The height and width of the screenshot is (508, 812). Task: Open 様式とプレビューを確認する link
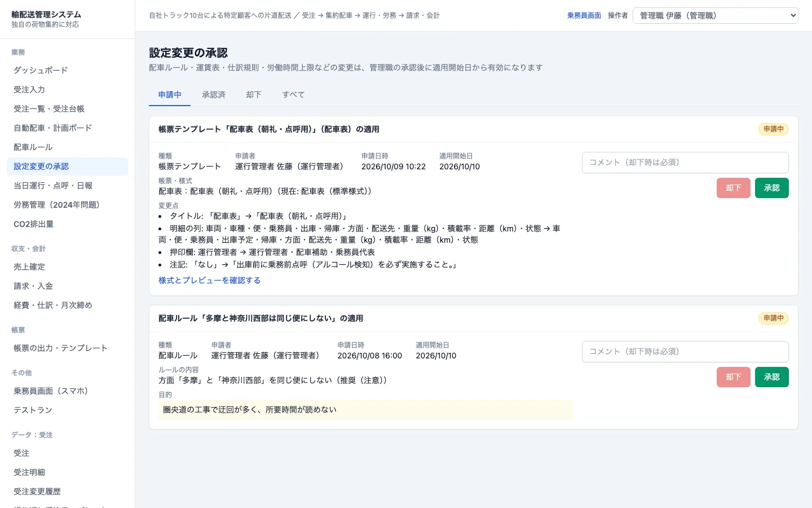tap(210, 281)
